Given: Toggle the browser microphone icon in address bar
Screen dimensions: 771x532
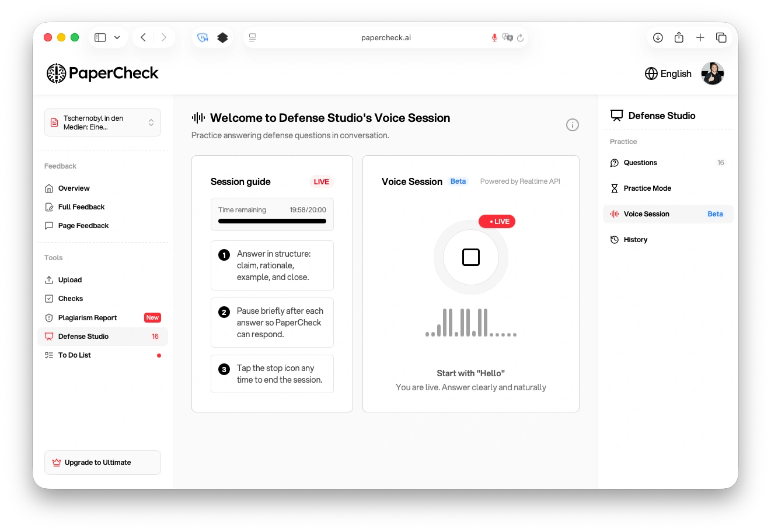Looking at the screenshot, I should [x=494, y=37].
